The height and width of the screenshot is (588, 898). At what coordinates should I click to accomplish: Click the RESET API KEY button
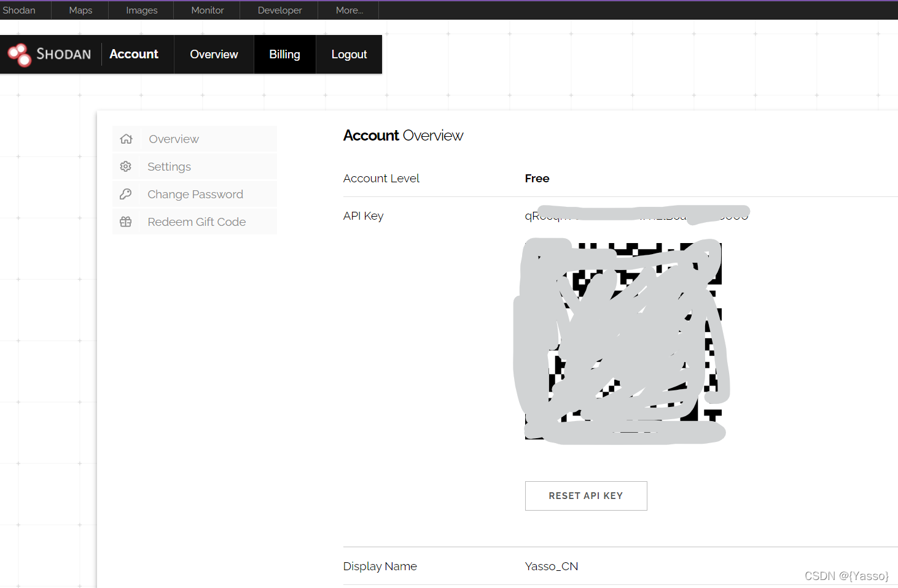point(586,496)
